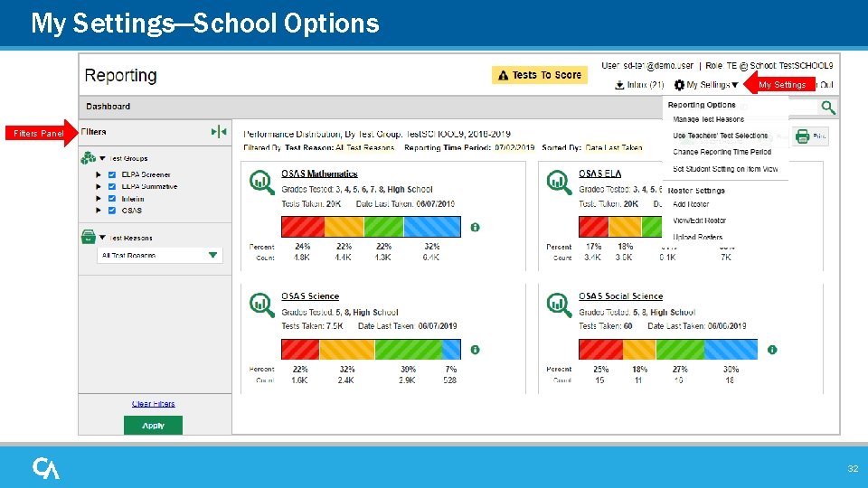
Task: Show info icon beside OSAS Mathematics bar
Action: (475, 228)
